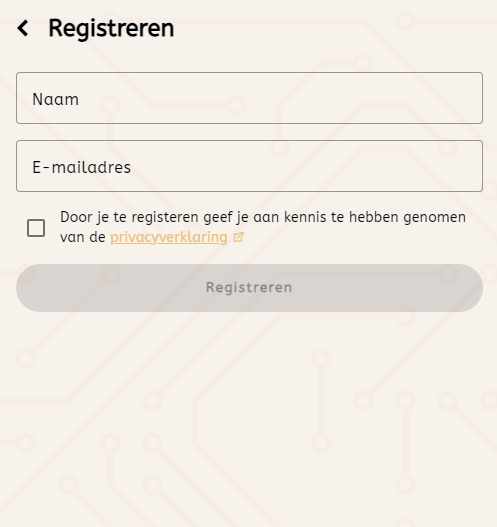Image resolution: width=497 pixels, height=527 pixels.
Task: Enable the checkbox left of 'Door je te registeren'
Action: coord(36,228)
